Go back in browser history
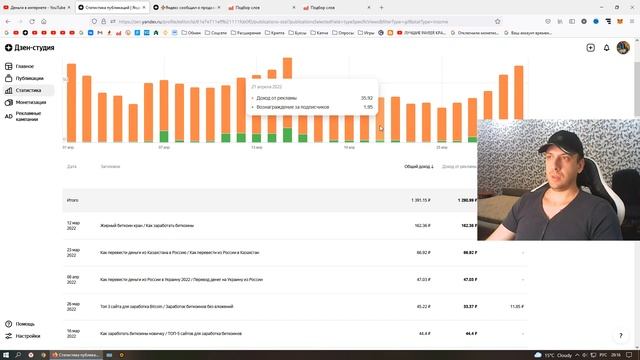The height and width of the screenshot is (360, 640). (8, 21)
